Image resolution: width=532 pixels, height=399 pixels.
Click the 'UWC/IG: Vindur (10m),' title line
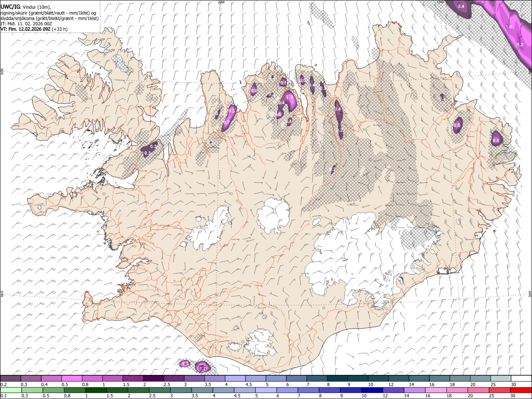26,7
